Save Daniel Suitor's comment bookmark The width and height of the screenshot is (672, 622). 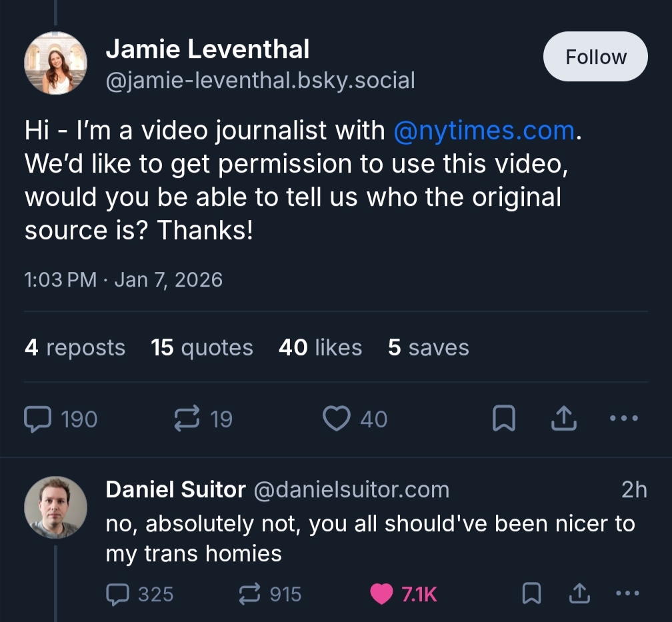531,593
